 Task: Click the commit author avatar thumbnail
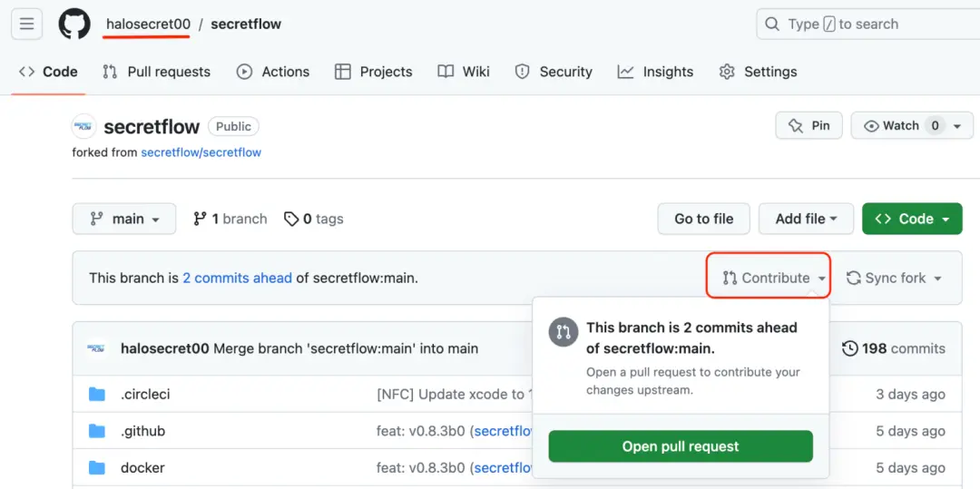click(x=95, y=348)
